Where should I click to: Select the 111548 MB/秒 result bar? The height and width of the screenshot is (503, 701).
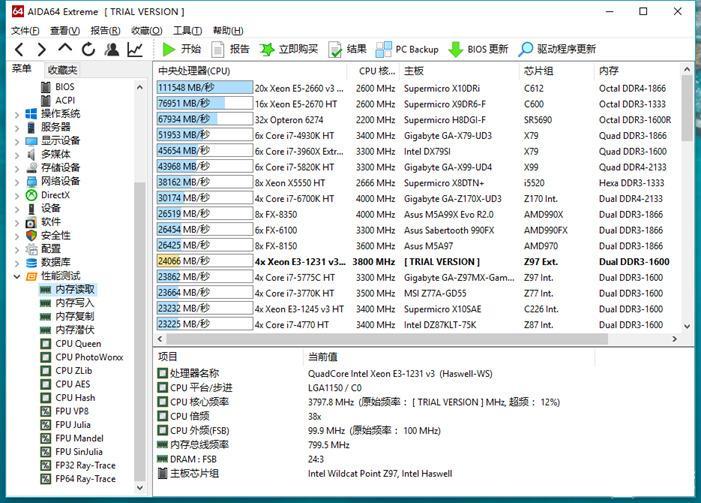[x=205, y=87]
